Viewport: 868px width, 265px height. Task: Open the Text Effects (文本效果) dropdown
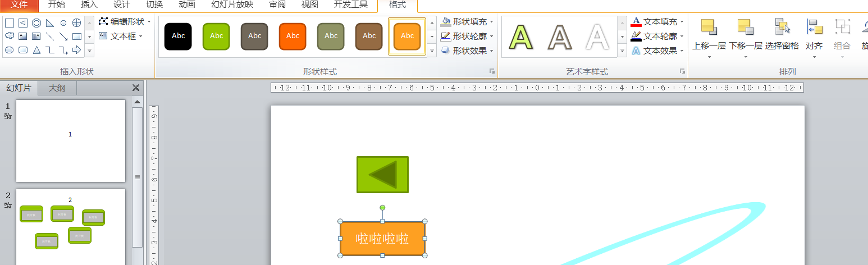[x=657, y=51]
